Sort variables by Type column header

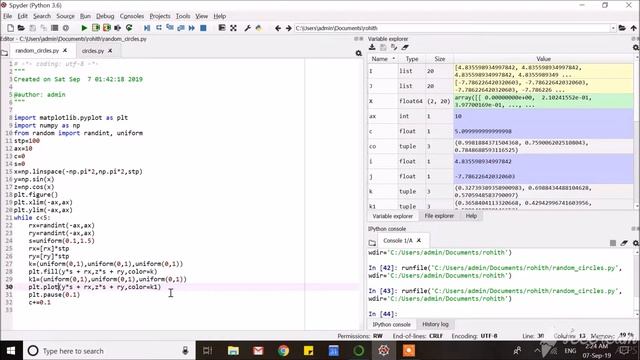[412, 59]
